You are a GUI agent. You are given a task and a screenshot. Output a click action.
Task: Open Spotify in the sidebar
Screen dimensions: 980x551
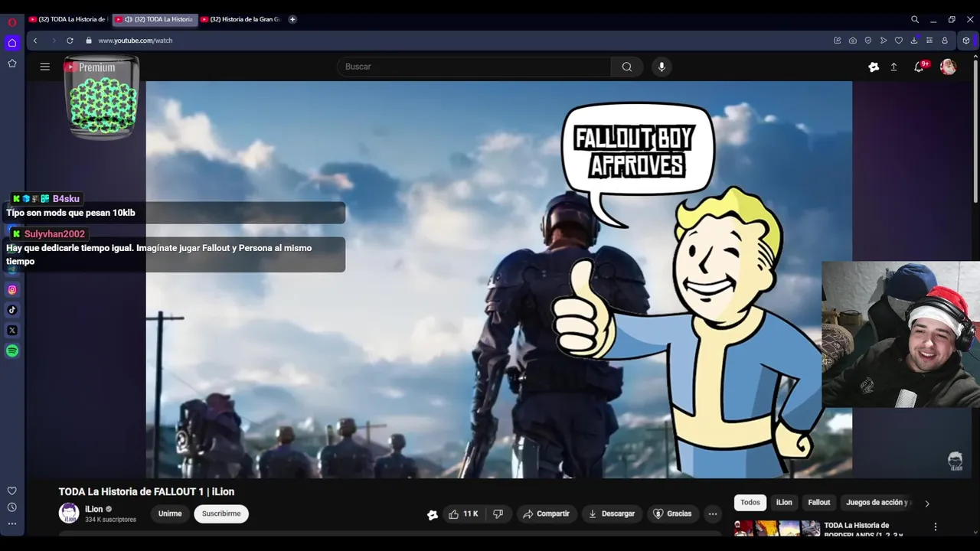click(x=12, y=351)
